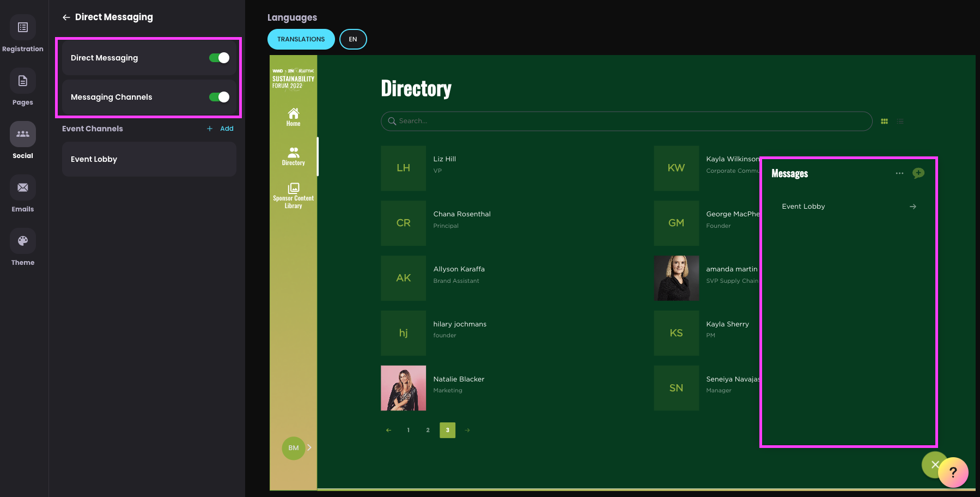
Task: Start a new message chat icon
Action: (x=918, y=173)
